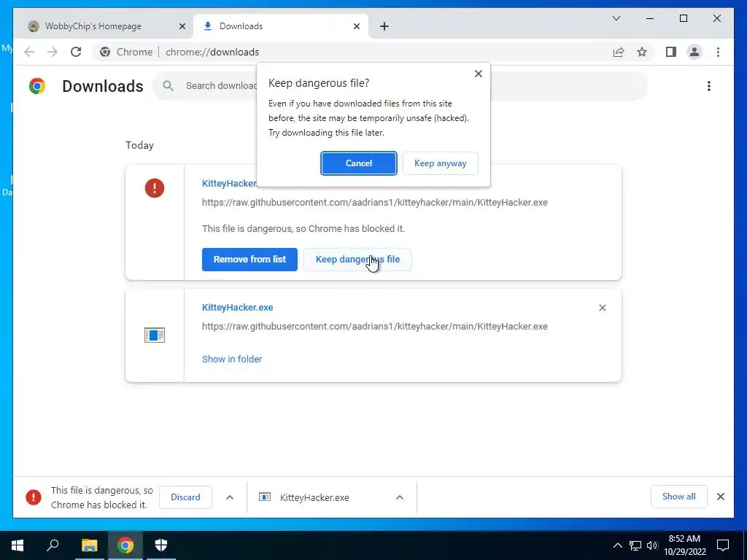Open KitteyHacker.exe from the download shelf
This screenshot has width=747, height=560.
coord(314,497)
